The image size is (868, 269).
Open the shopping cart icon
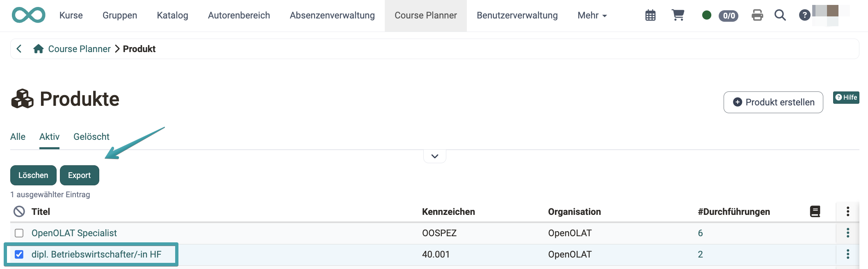coord(678,15)
